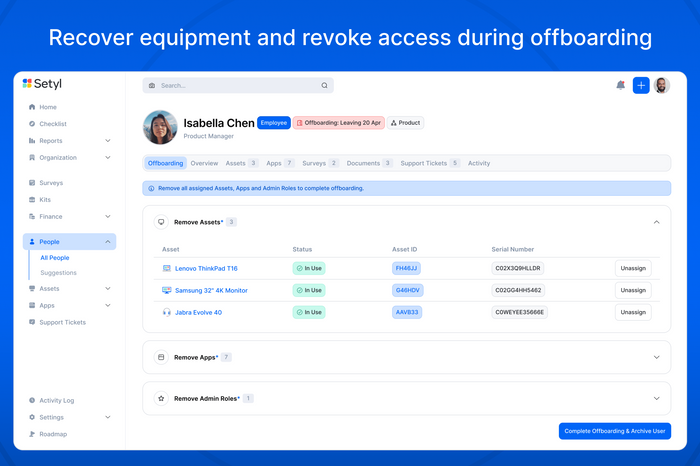Screen dimensions: 700x466
Task: Expand the Remove Admin Roles panel
Action: (656, 398)
